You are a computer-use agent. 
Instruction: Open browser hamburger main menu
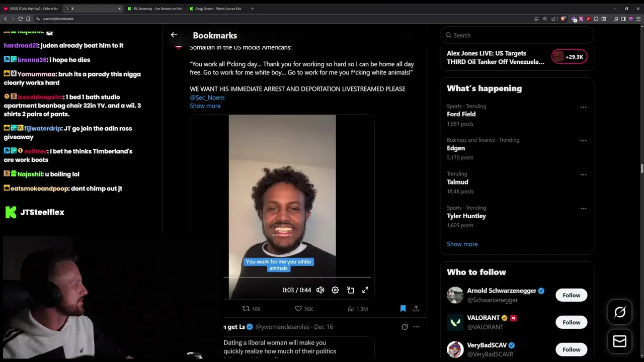[x=638, y=19]
